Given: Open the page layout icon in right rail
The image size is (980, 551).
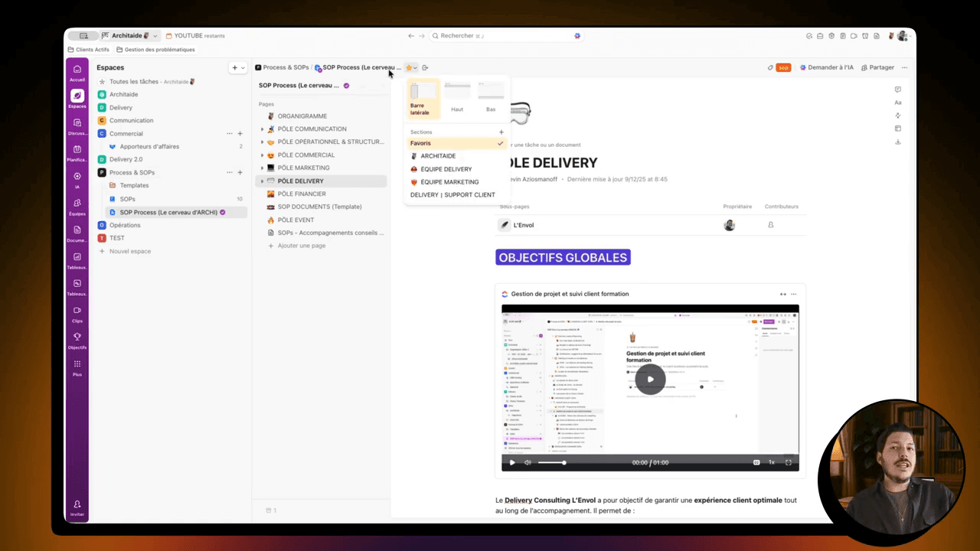Looking at the screenshot, I should [898, 129].
